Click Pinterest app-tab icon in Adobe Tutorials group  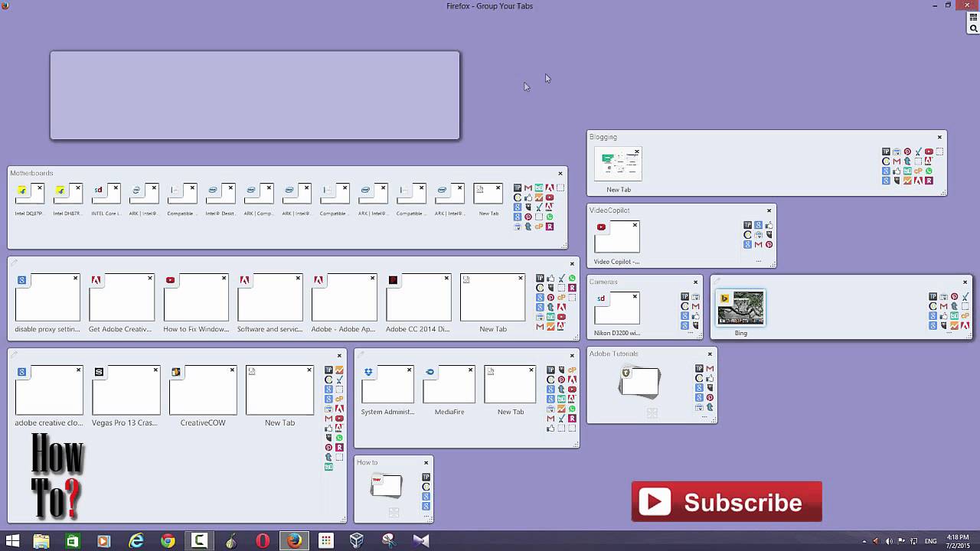(710, 397)
